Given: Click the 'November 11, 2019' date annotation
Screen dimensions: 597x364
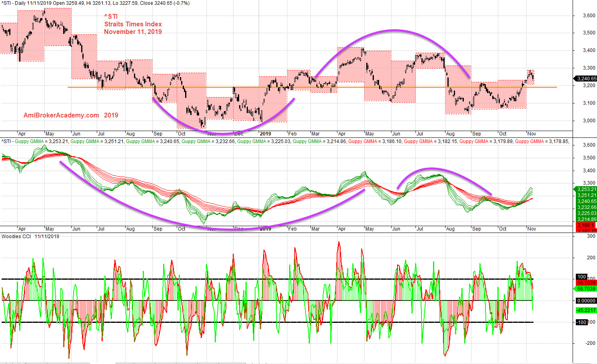Looking at the screenshot, I should 133,32.
